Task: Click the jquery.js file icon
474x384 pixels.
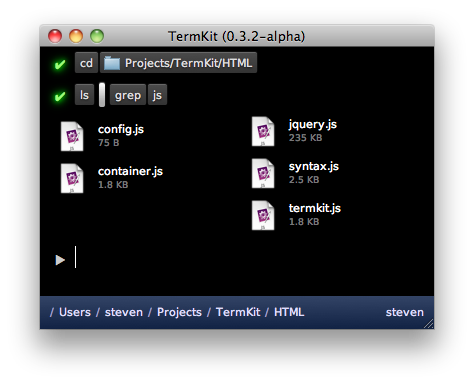Action: click(x=263, y=131)
